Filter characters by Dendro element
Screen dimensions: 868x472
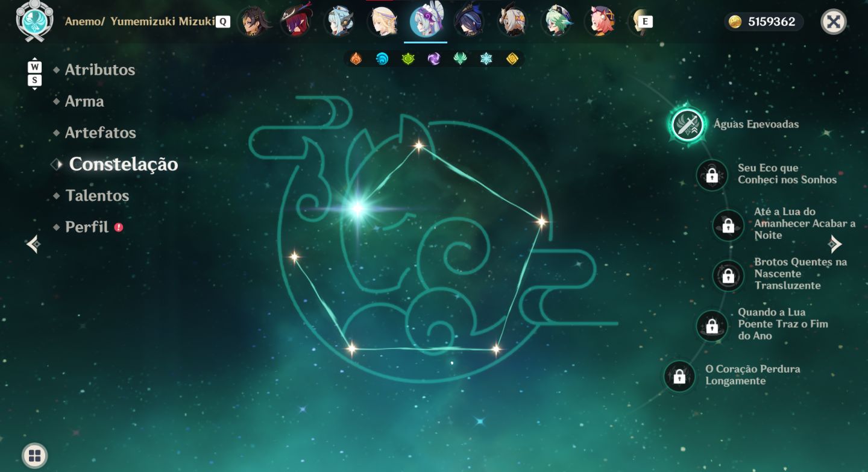(x=408, y=58)
